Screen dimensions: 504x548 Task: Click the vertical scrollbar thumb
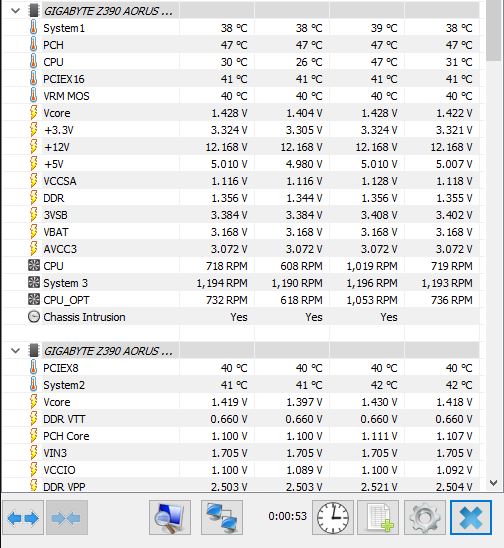click(494, 31)
